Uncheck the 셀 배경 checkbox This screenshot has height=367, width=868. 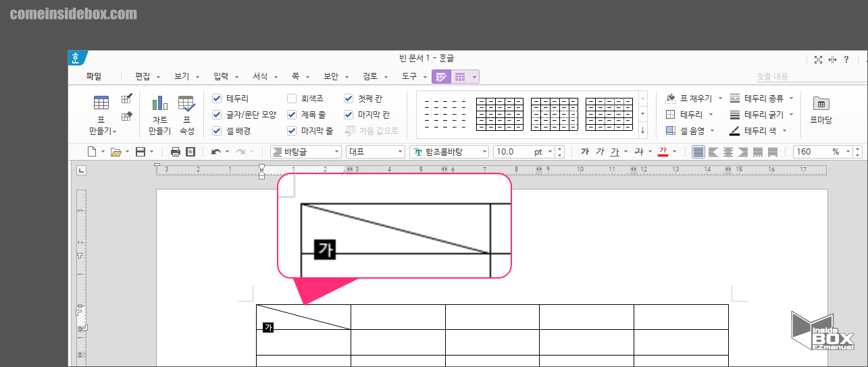pos(217,131)
